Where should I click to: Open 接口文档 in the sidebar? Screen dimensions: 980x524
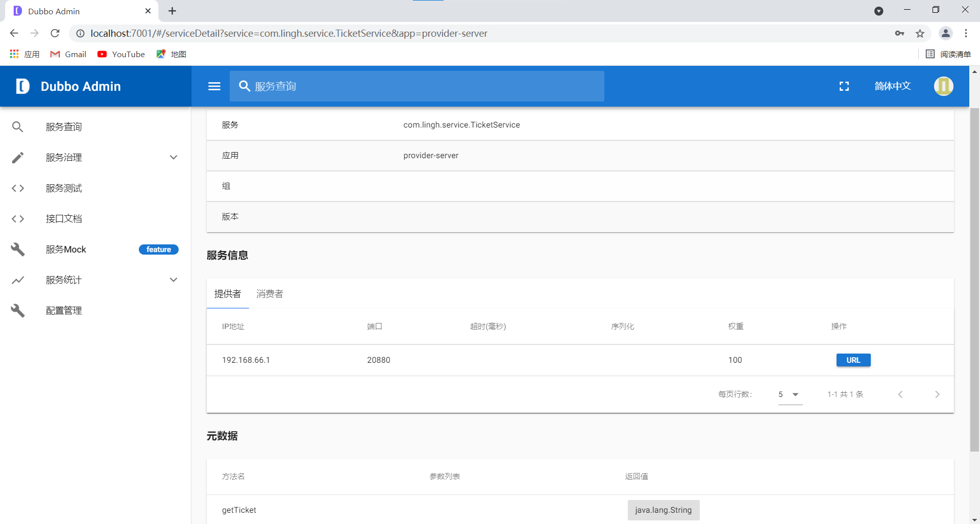tap(64, 219)
